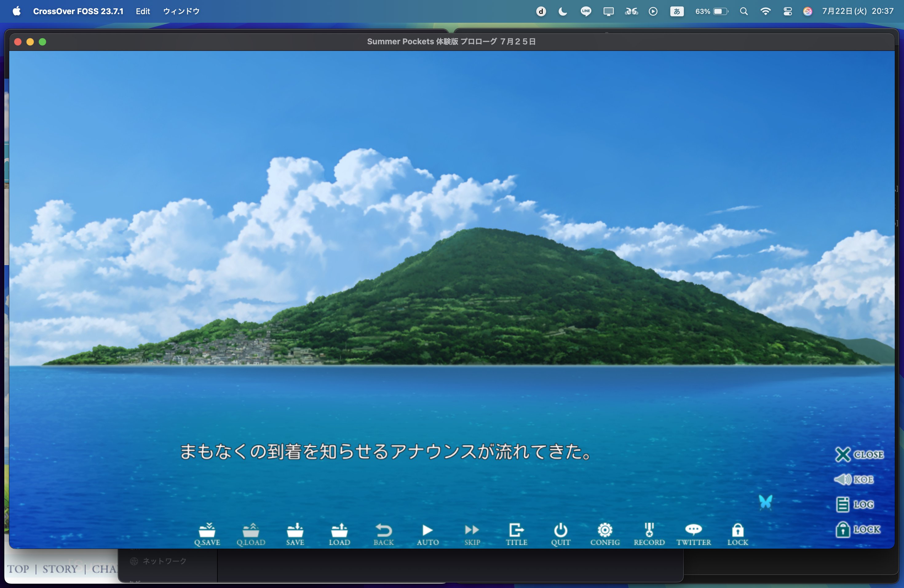Open the LINE menu bar icon

[x=586, y=11]
